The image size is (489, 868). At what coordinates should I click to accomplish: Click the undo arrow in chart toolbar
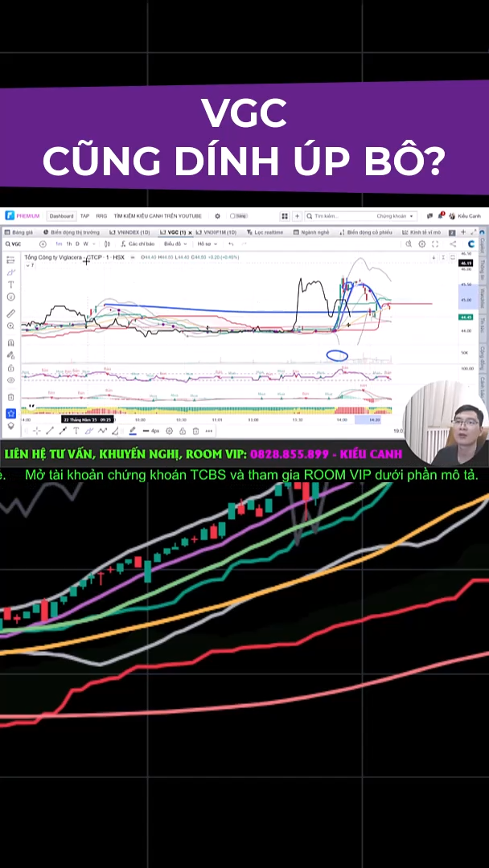(x=231, y=244)
